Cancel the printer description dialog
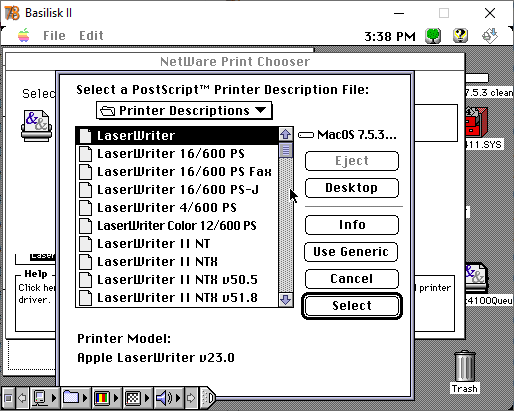Image resolution: width=514 pixels, height=411 pixels. tap(352, 279)
